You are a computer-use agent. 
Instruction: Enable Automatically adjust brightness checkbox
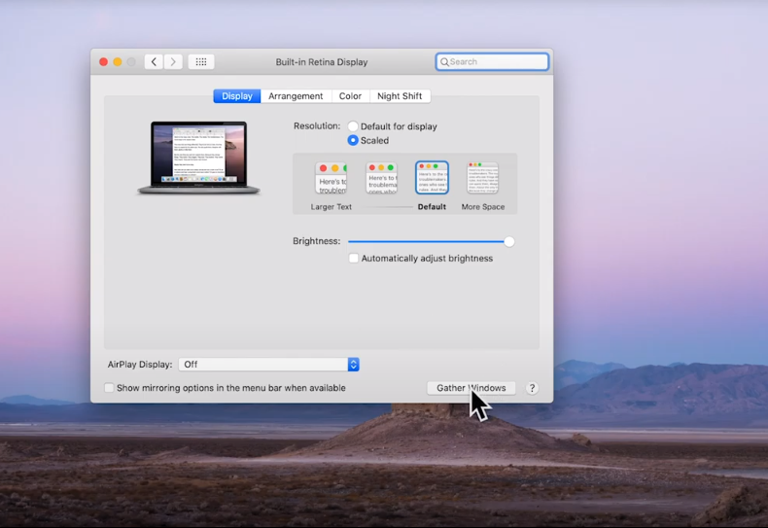tap(354, 258)
